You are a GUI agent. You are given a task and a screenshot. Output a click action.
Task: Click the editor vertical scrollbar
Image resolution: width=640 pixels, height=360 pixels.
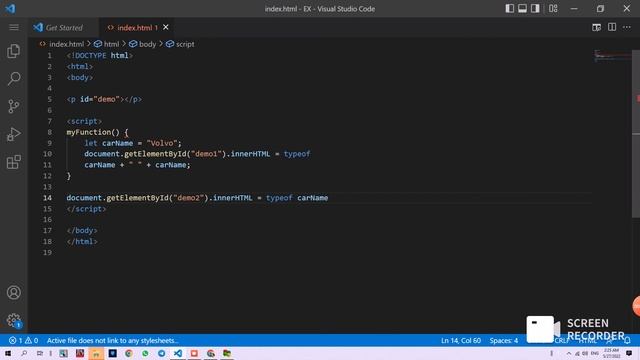click(636, 135)
